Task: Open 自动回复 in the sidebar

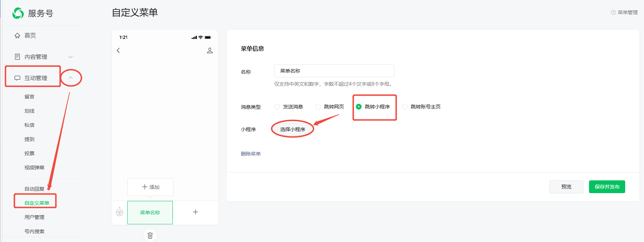Action: point(34,189)
